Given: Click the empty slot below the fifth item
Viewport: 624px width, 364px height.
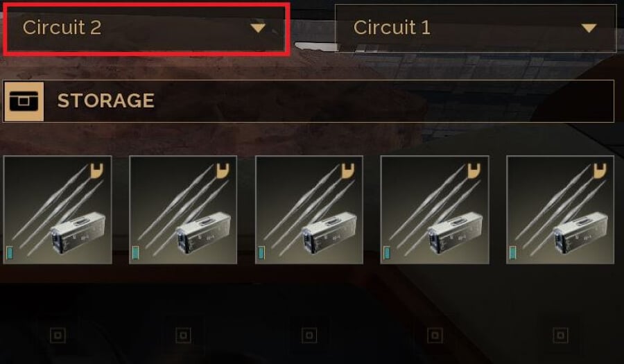Looking at the screenshot, I should [560, 336].
